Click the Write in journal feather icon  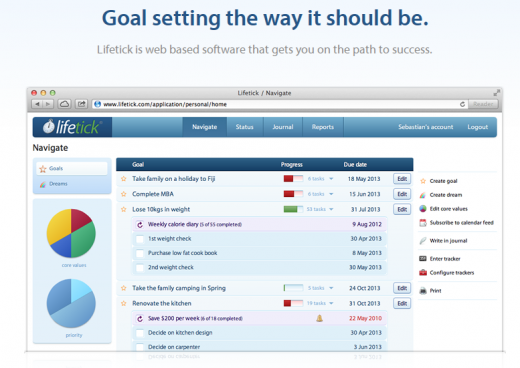423,241
